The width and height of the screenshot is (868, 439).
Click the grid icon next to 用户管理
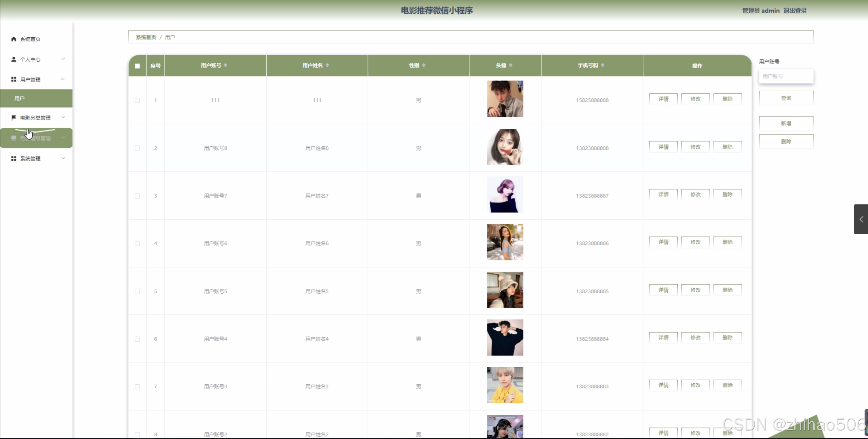[14, 79]
